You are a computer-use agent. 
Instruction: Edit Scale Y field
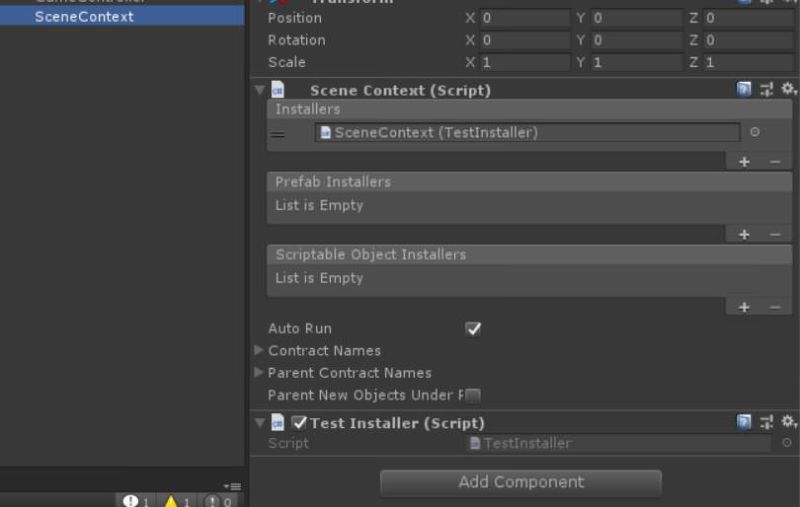click(636, 62)
